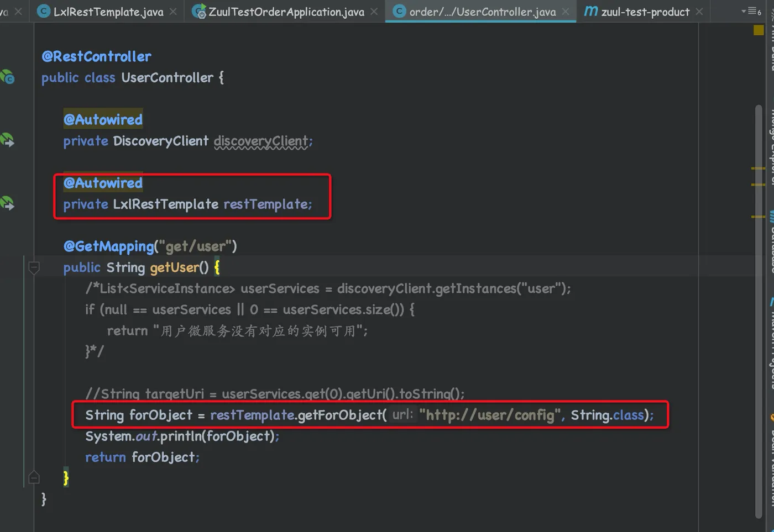Click the @GetMapping annotation
Viewport: 774px width, 532px height.
pos(108,246)
